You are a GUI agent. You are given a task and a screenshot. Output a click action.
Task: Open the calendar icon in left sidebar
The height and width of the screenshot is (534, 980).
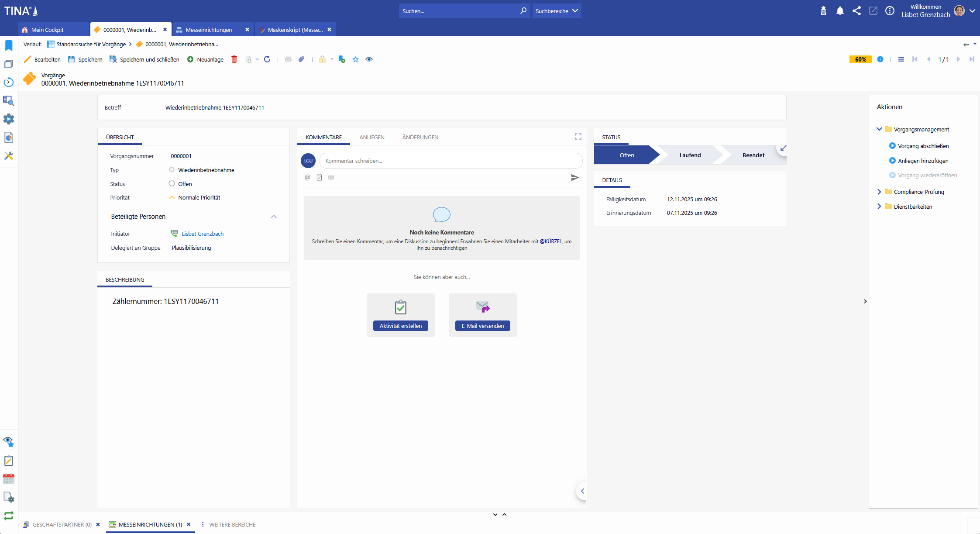coord(9,479)
